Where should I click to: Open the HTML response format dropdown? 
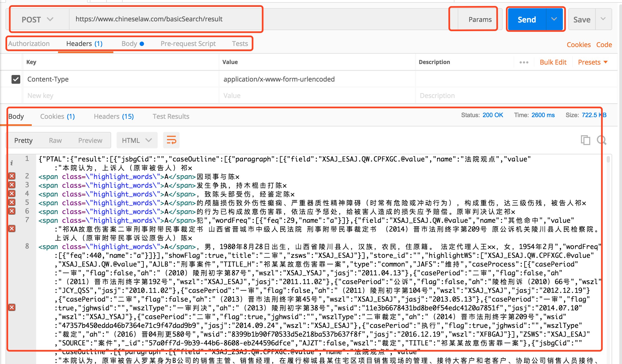point(137,140)
